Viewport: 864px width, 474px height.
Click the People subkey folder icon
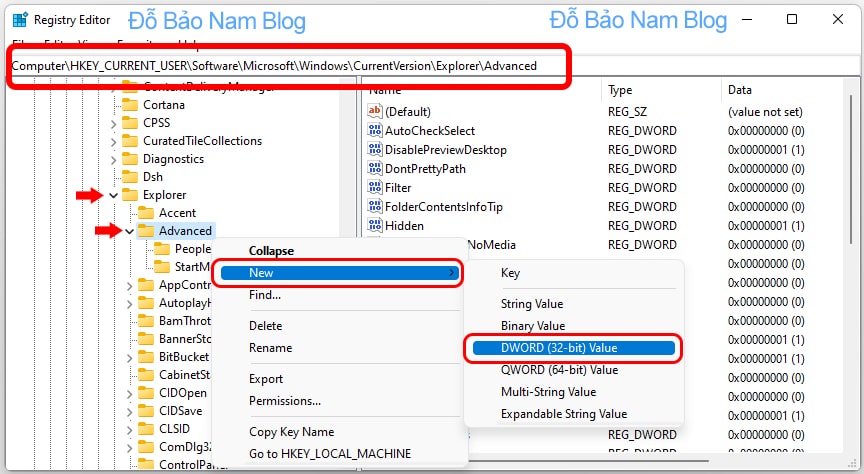coord(162,249)
